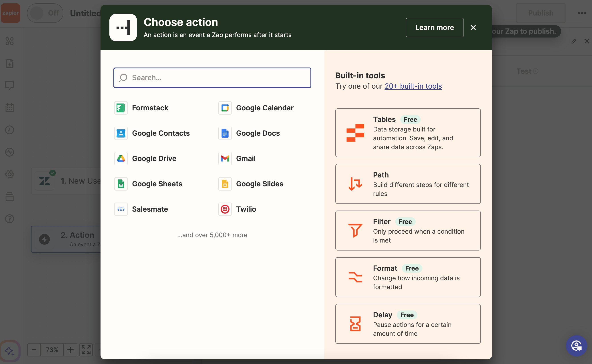The image size is (592, 364).
Task: Open the activity status sidebar icon
Action: click(x=9, y=152)
